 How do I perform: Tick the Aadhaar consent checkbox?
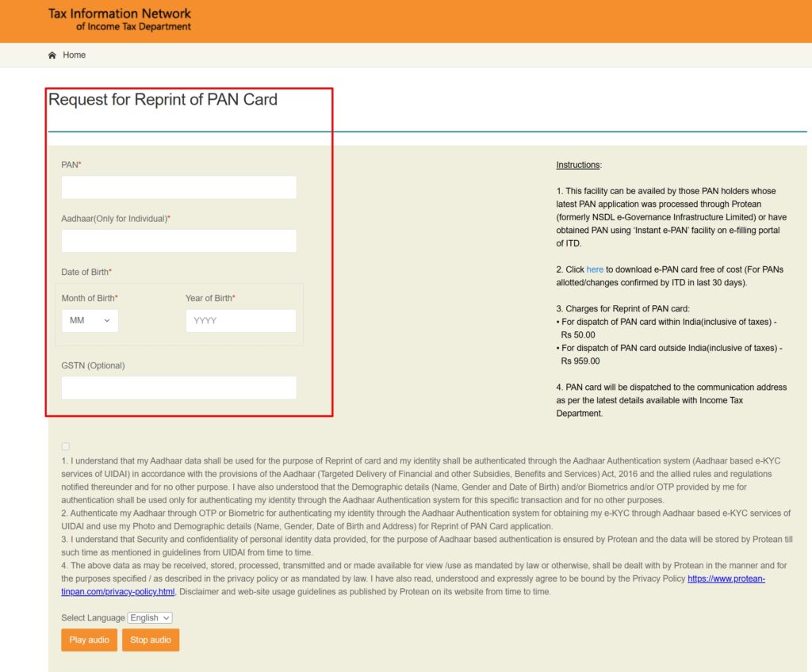coord(65,447)
